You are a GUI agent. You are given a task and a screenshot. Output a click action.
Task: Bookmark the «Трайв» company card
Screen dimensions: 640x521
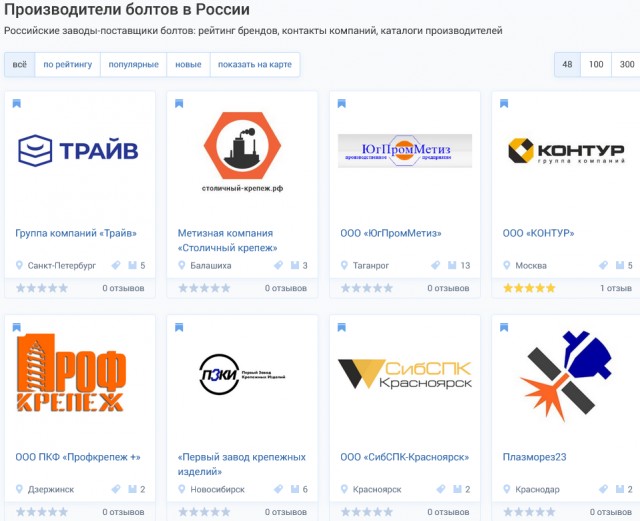[x=17, y=103]
